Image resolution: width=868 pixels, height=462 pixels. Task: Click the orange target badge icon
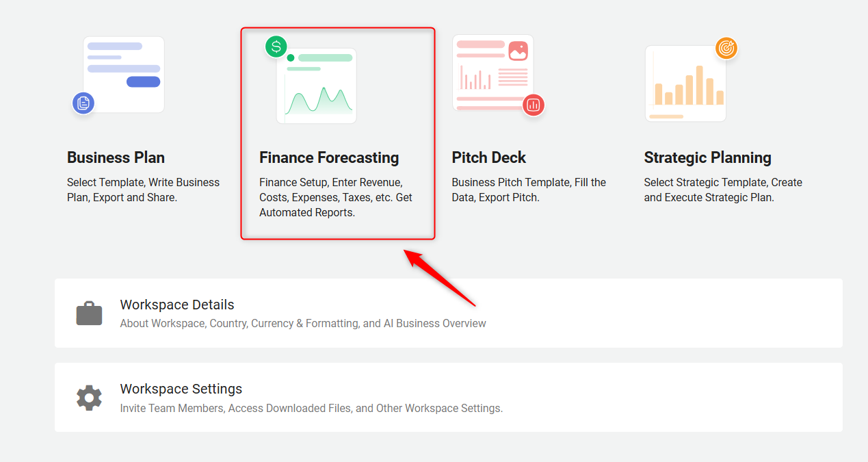pyautogui.click(x=726, y=48)
